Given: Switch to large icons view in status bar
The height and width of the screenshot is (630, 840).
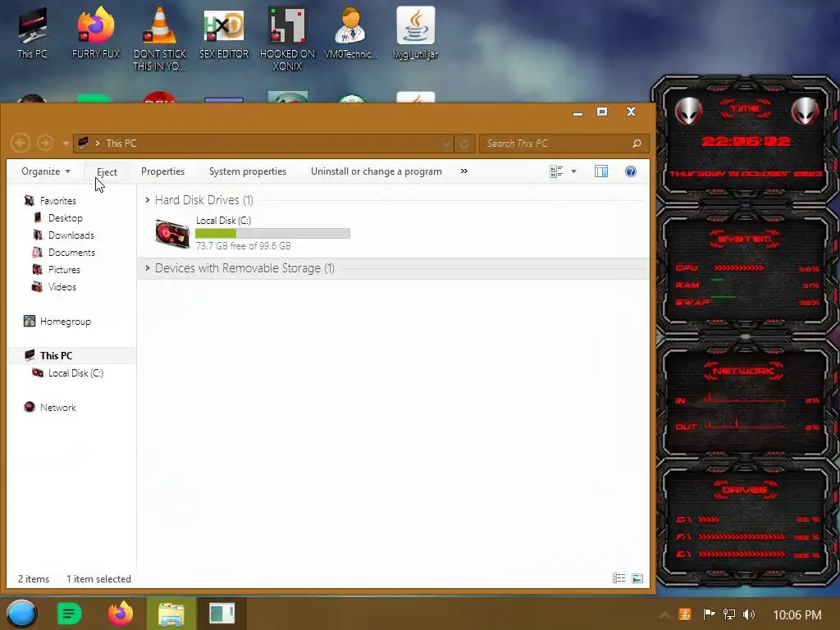Looking at the screenshot, I should tap(637, 578).
